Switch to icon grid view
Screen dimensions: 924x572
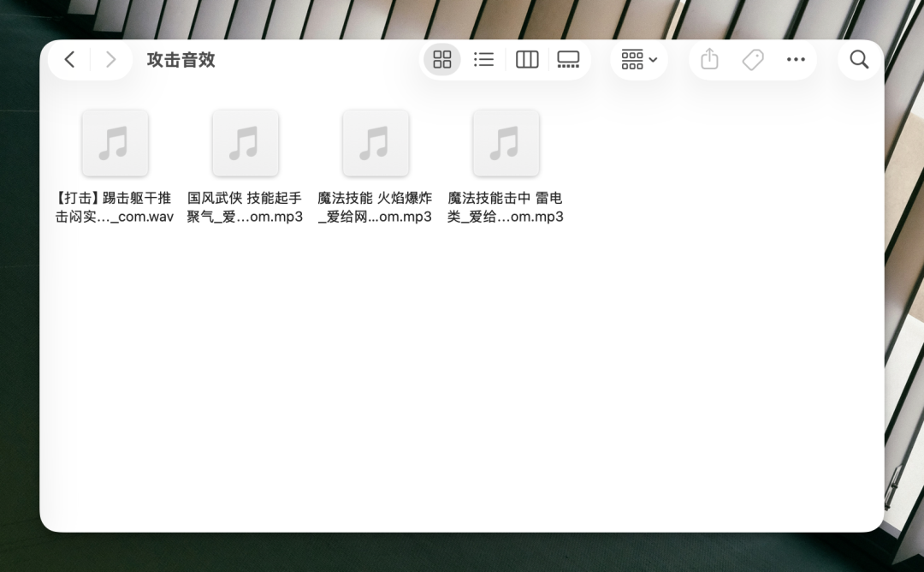coord(442,60)
